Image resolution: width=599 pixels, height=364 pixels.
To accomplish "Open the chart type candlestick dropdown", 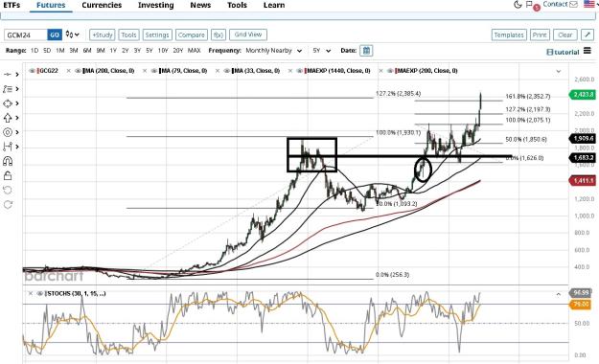I will (72, 34).
